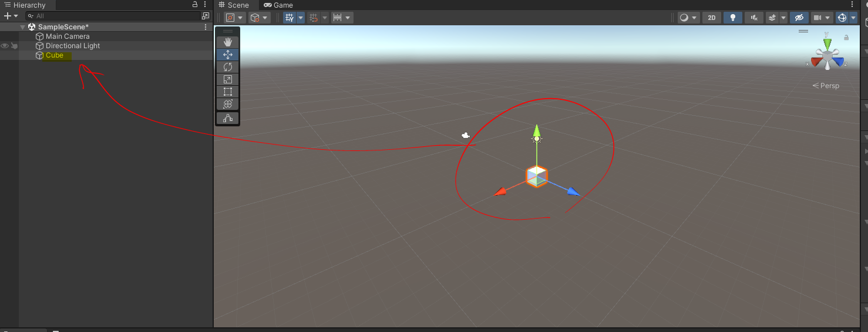Open the handle rotation dropdown arrow
The height and width of the screenshot is (332, 868).
266,18
